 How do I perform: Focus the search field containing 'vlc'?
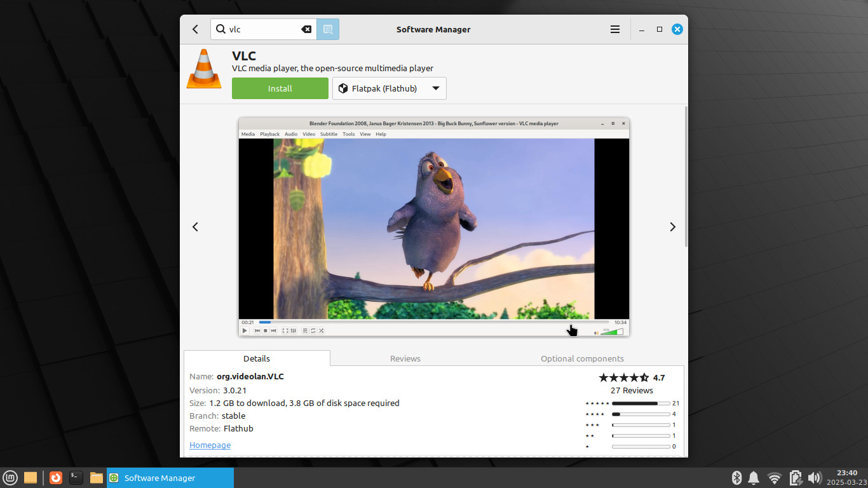click(x=263, y=29)
